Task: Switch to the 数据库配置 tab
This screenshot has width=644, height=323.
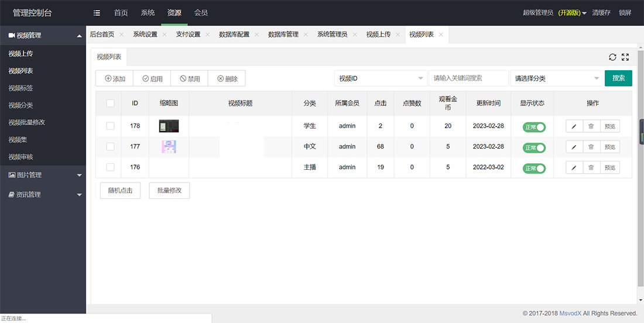Action: click(234, 35)
